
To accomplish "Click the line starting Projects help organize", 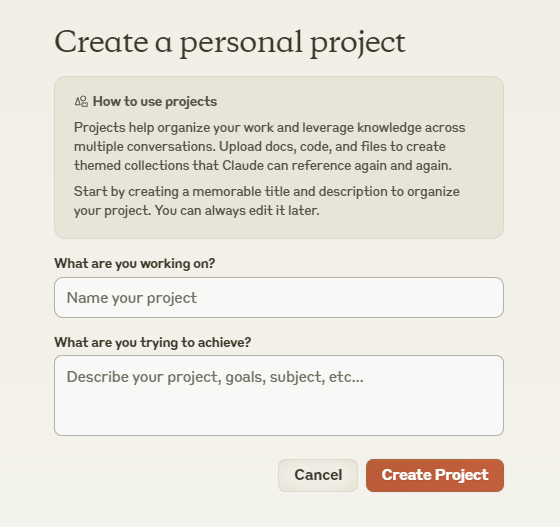I will 270,127.
